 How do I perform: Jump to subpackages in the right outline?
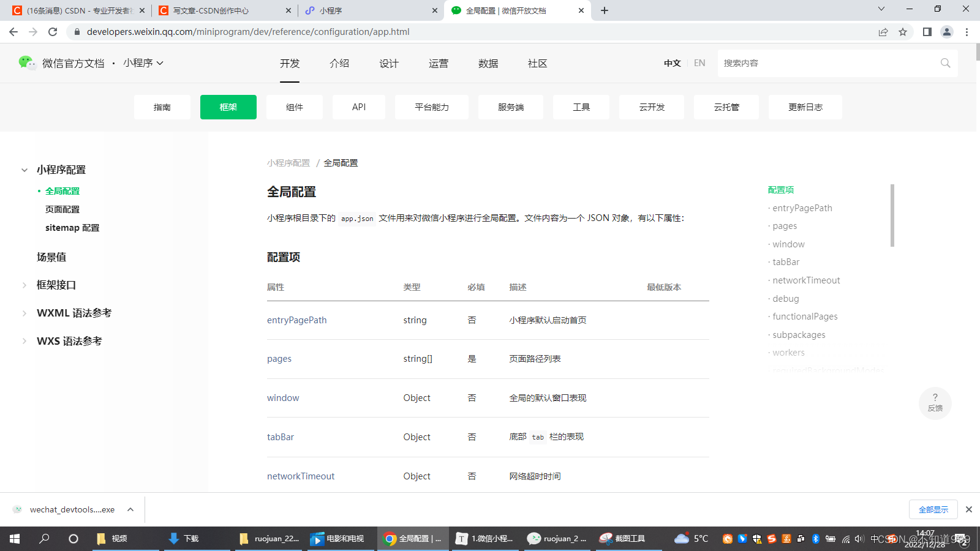pyautogui.click(x=799, y=335)
